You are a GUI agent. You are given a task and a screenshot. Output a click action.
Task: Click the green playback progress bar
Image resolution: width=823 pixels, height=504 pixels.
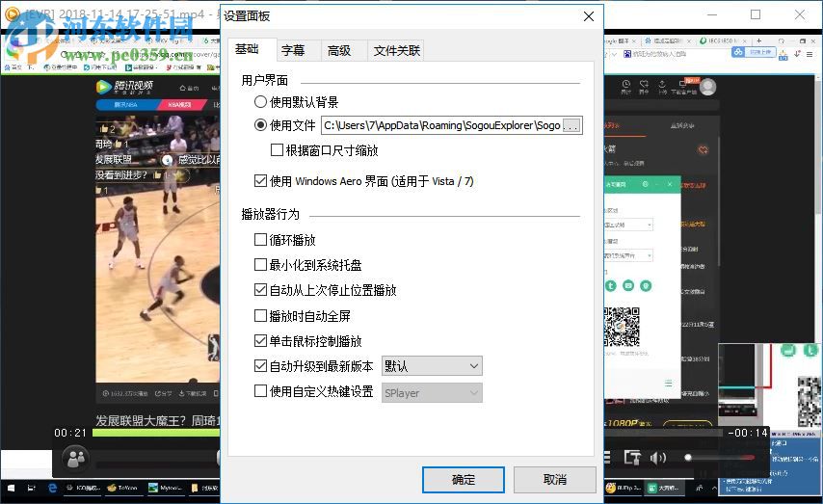(x=156, y=433)
